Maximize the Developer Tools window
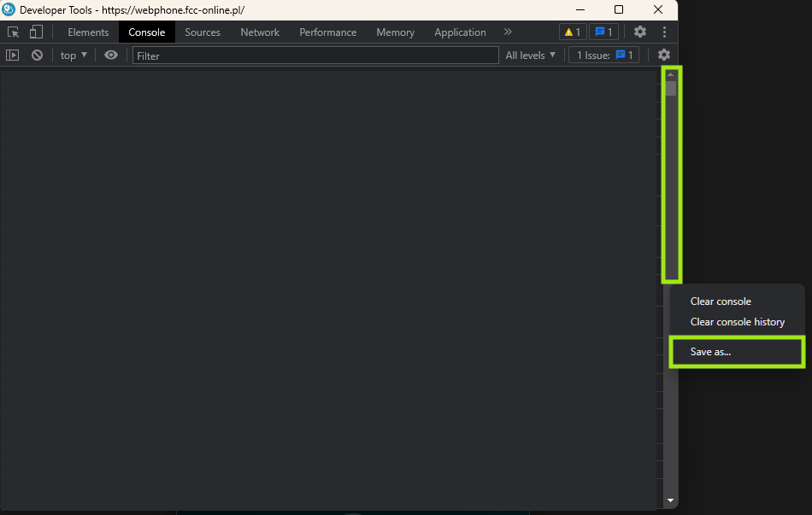 click(619, 10)
